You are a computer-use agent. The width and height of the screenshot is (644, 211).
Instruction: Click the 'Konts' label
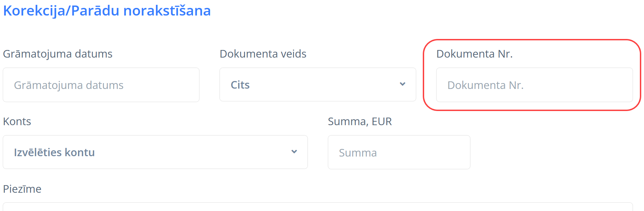(17, 121)
